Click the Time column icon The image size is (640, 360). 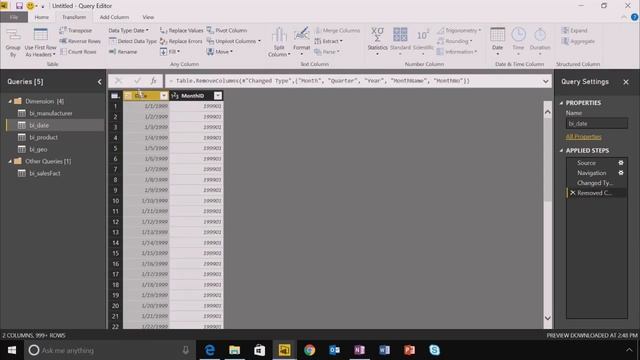point(518,35)
